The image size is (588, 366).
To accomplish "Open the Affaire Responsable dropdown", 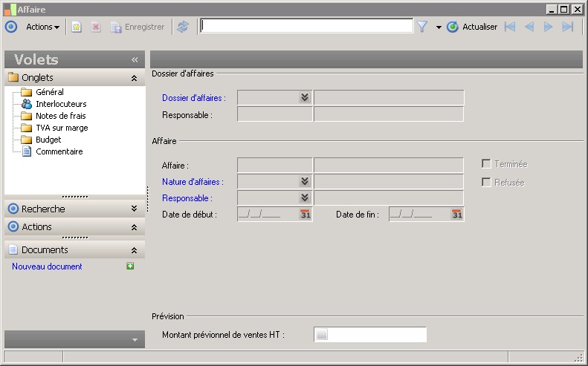I will tap(305, 197).
